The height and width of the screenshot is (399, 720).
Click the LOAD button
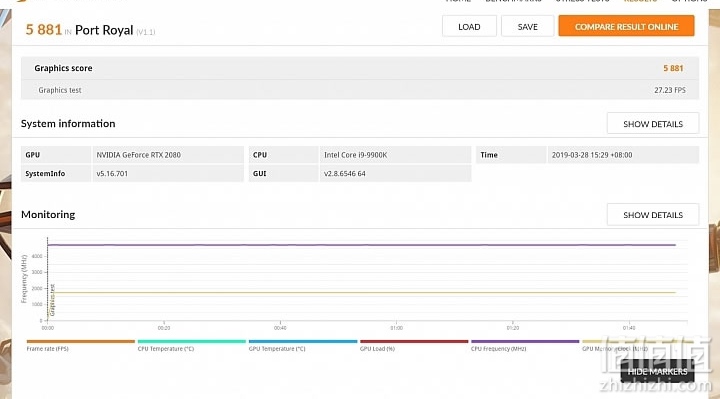coord(469,26)
